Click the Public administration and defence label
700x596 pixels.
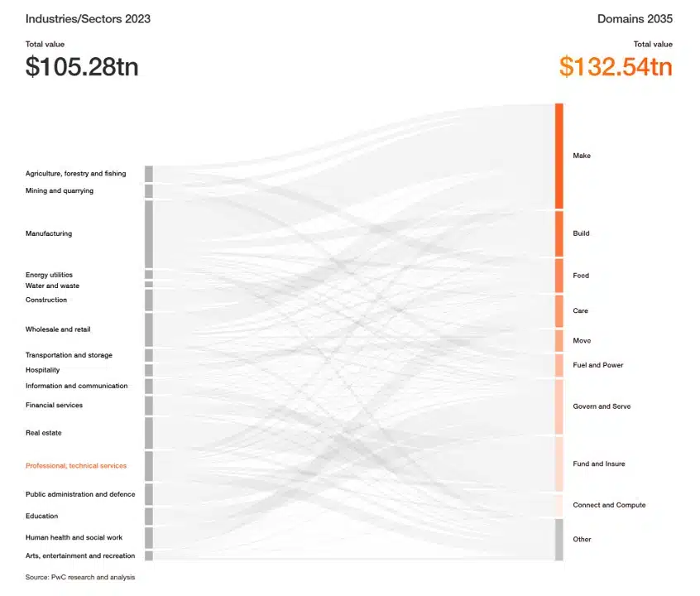pos(80,494)
